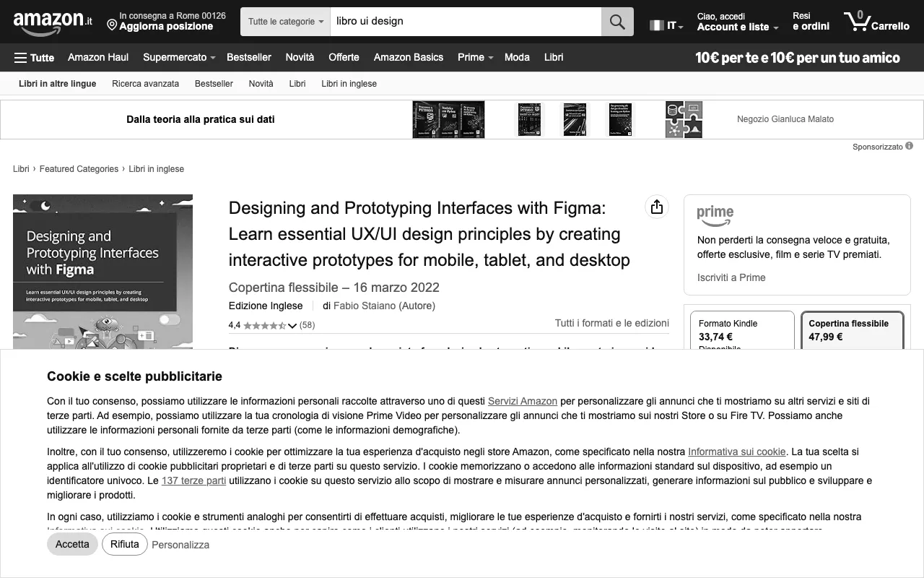Image resolution: width=924 pixels, height=578 pixels.
Task: Click author Fabio Staiano link
Action: coord(365,306)
